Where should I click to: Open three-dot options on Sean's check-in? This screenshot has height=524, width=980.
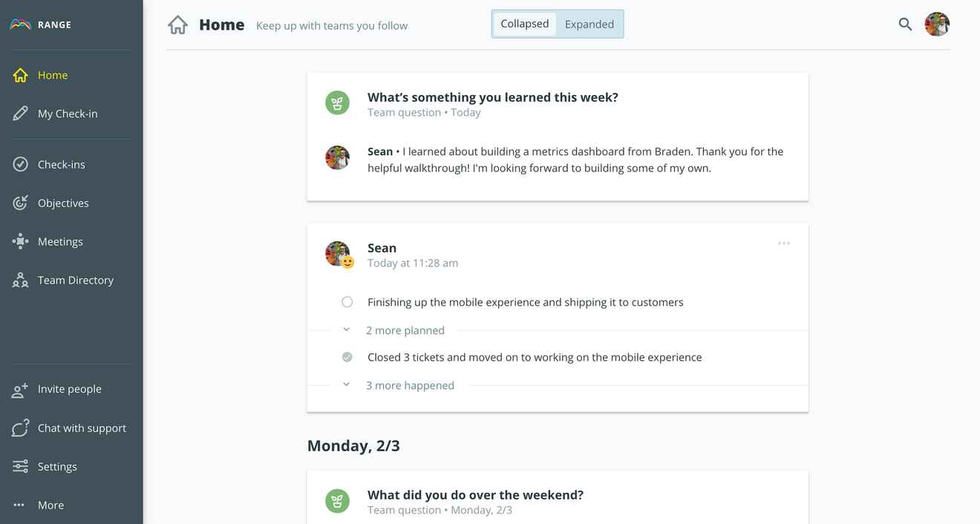tap(784, 243)
